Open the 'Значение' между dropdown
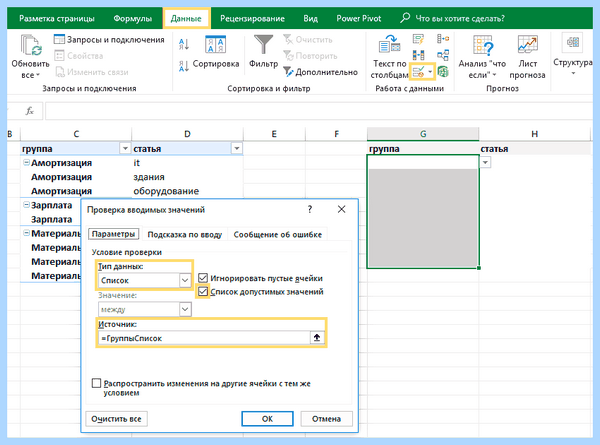This screenshot has height=445, width=600. [185, 309]
